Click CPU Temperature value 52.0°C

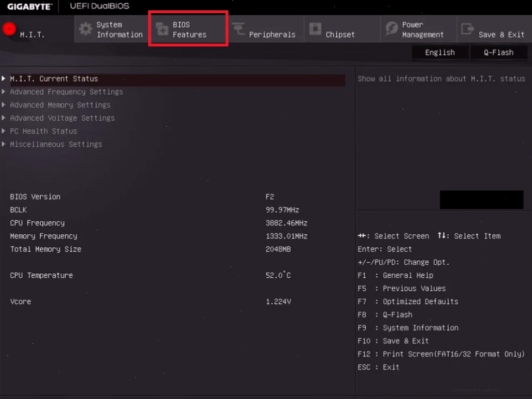pos(278,275)
